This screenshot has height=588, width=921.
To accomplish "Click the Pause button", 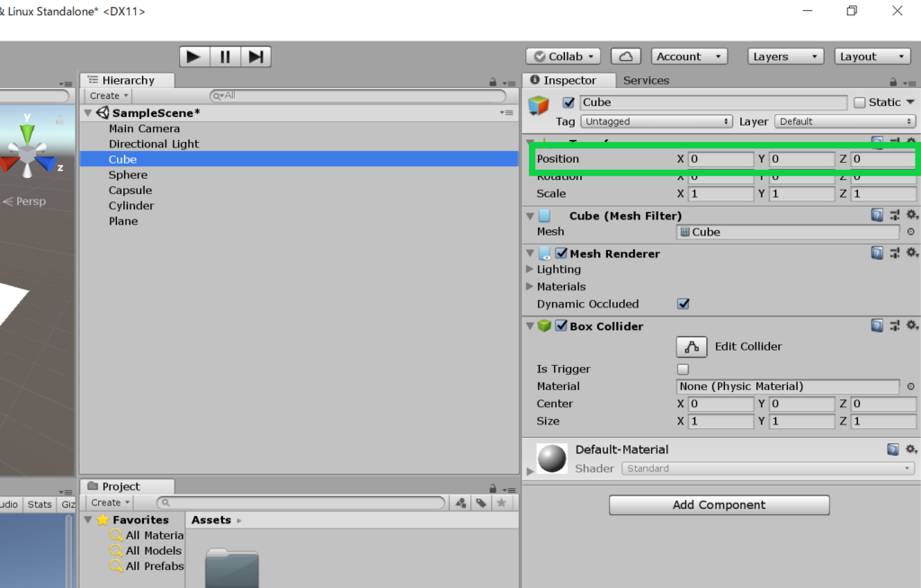I will pos(225,57).
